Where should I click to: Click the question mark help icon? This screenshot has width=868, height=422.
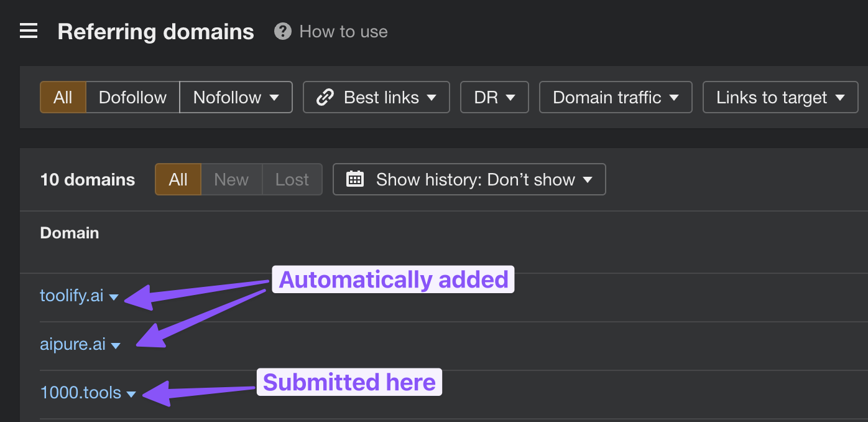(x=283, y=31)
